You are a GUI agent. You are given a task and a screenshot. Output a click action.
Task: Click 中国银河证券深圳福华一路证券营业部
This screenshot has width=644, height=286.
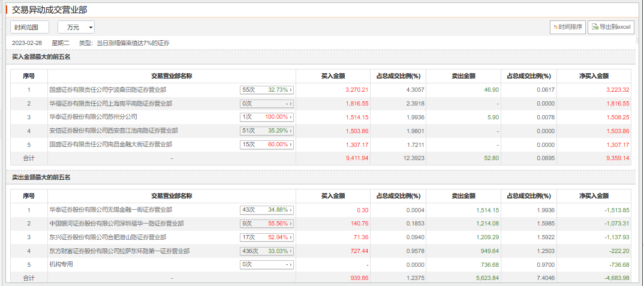click(116, 224)
